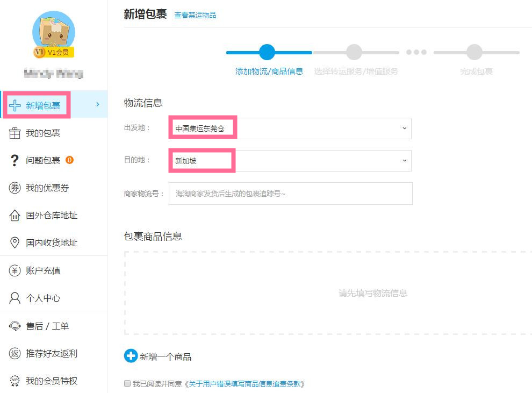Click the coupon icon beside 我的优惠券
532x393 pixels.
tap(15, 188)
